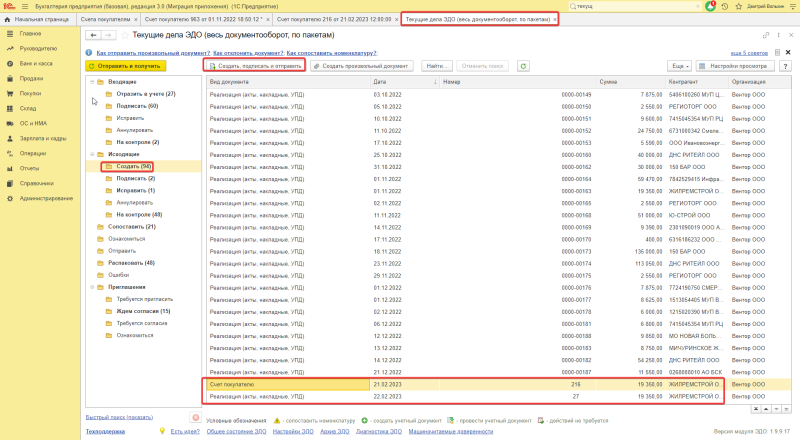Screen dimensions: 800x440
Task: Click the Отправить и получить button
Action: (x=126, y=66)
